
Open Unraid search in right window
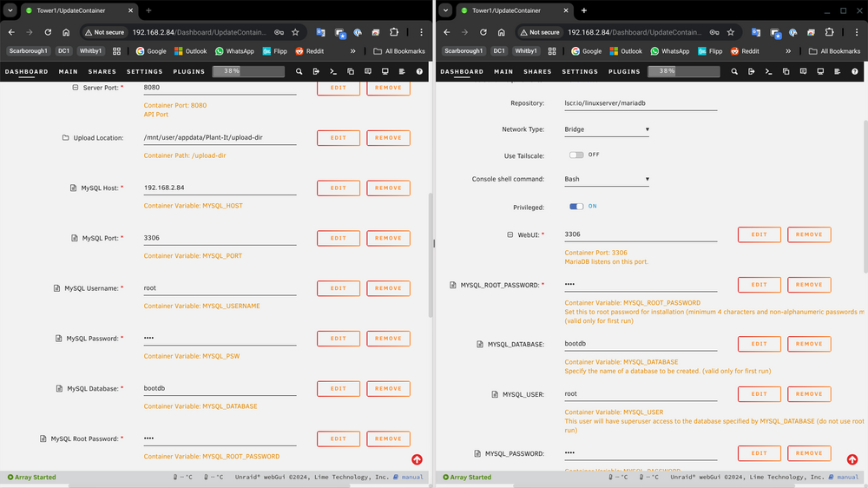(x=734, y=71)
